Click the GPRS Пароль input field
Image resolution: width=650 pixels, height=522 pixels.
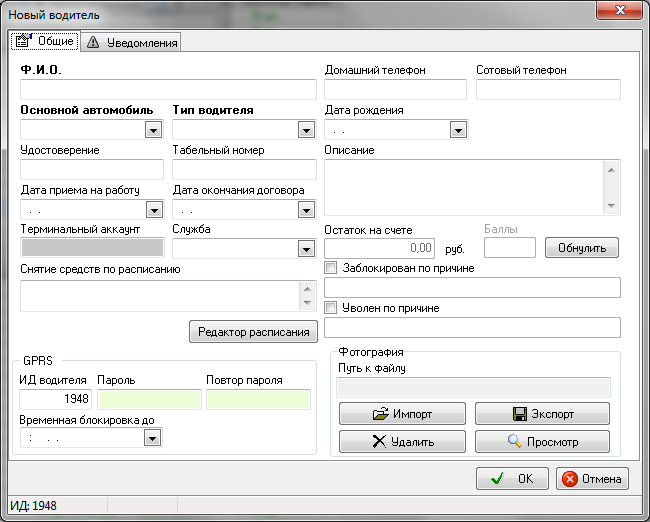click(149, 399)
